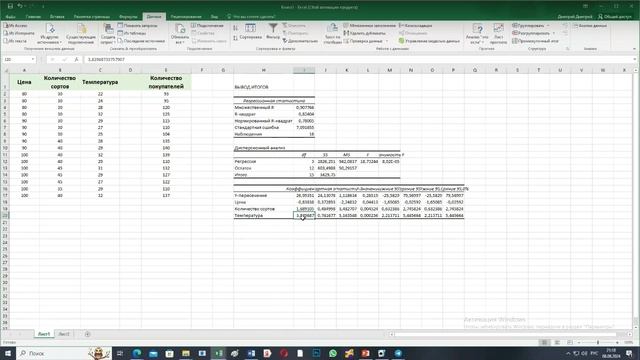The width and height of the screenshot is (640, 360).
Task: Open the Сортировка dialog
Action: pyautogui.click(x=250, y=32)
